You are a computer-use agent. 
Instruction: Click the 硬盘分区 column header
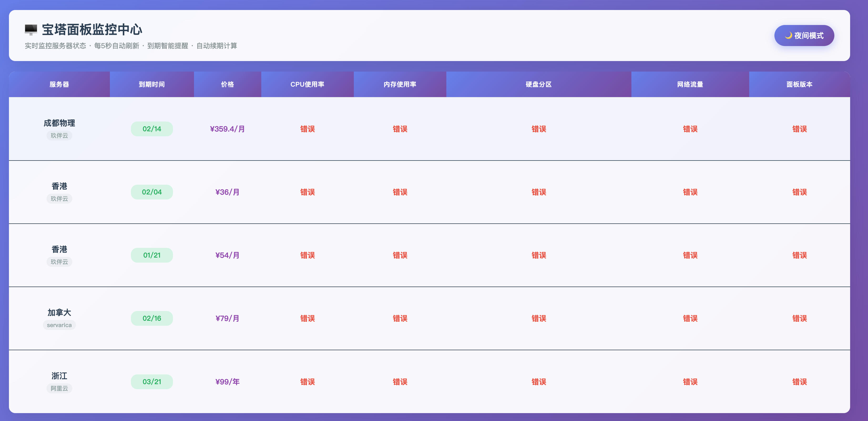pos(538,84)
